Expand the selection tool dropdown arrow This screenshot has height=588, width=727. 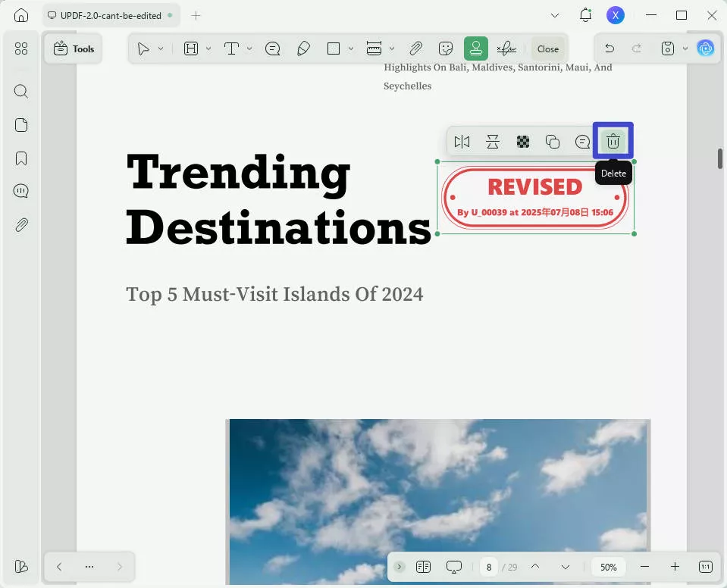pyautogui.click(x=160, y=48)
